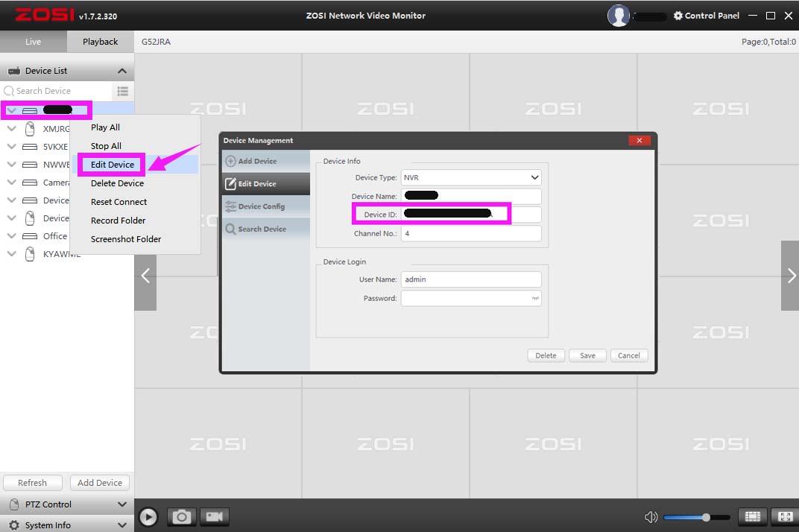Image resolution: width=799 pixels, height=532 pixels.
Task: Expand the NWWE device tree node
Action: [x=11, y=165]
